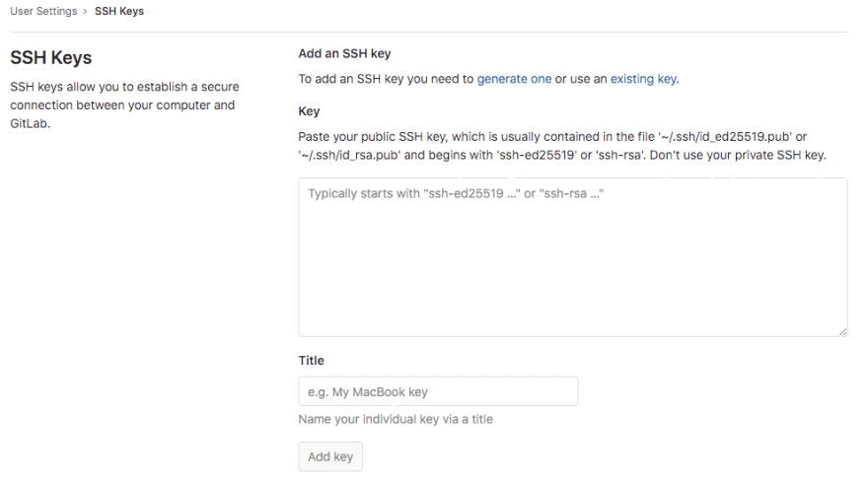Click the Title input field
The image size is (868, 482).
click(438, 391)
